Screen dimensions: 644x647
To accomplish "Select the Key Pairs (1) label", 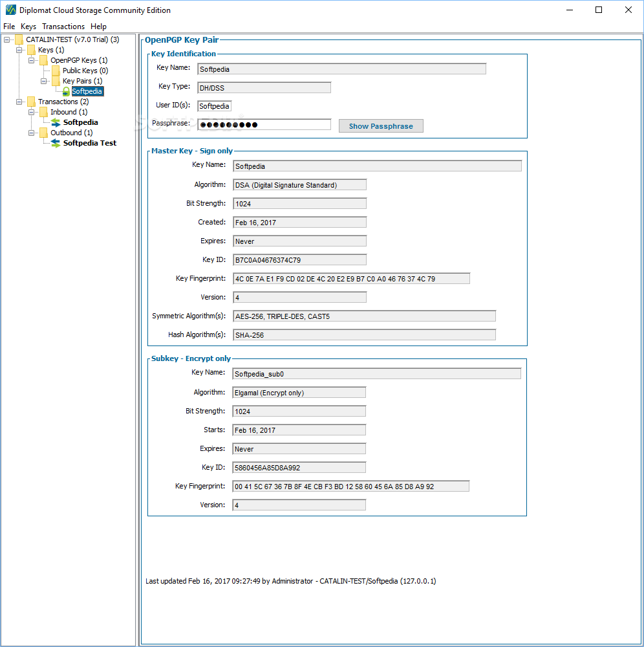I will (83, 81).
